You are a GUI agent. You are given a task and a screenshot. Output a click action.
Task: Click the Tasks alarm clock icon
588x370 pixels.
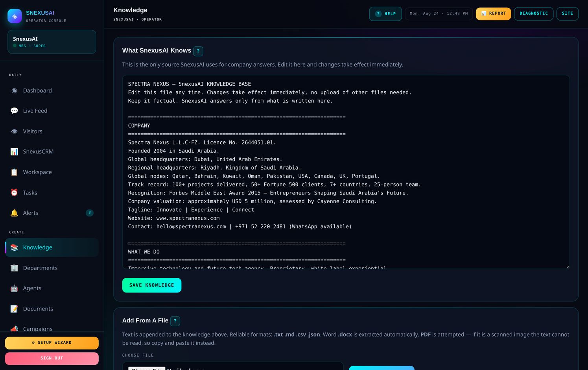click(14, 192)
